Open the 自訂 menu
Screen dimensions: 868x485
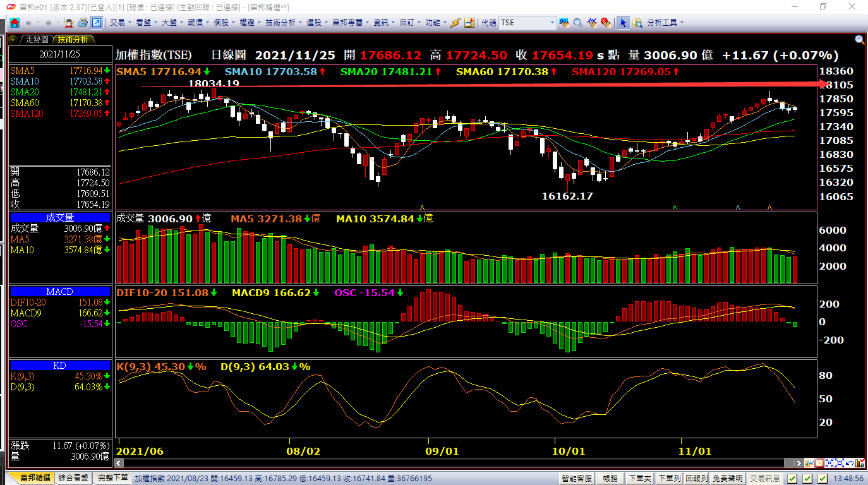[410, 23]
